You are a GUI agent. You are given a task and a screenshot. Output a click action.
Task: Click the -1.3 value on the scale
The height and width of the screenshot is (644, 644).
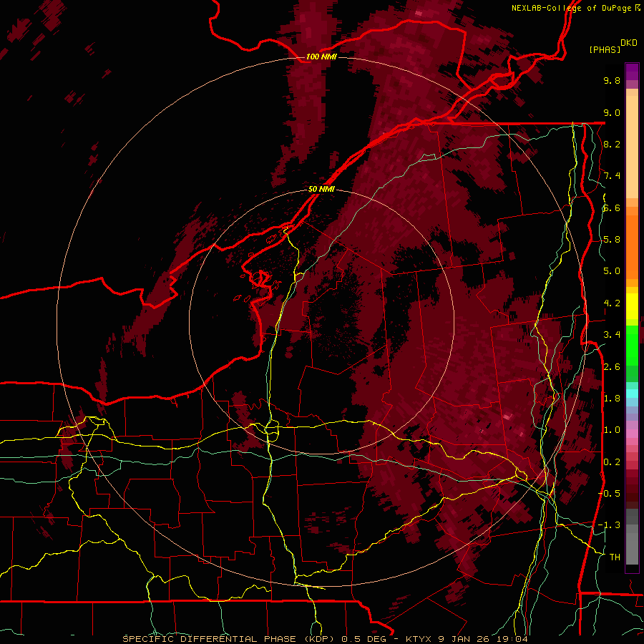pos(609,525)
